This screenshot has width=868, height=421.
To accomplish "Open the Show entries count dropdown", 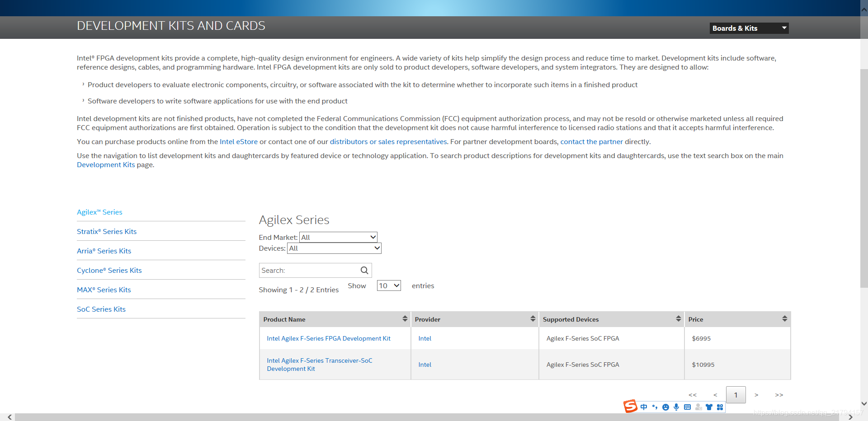I will point(389,285).
